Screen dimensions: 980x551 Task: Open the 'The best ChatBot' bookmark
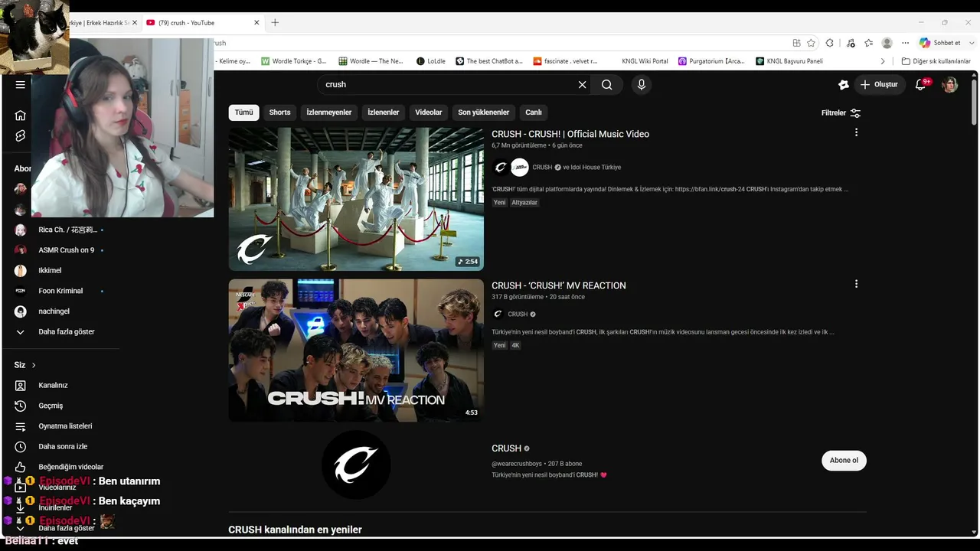pos(489,61)
